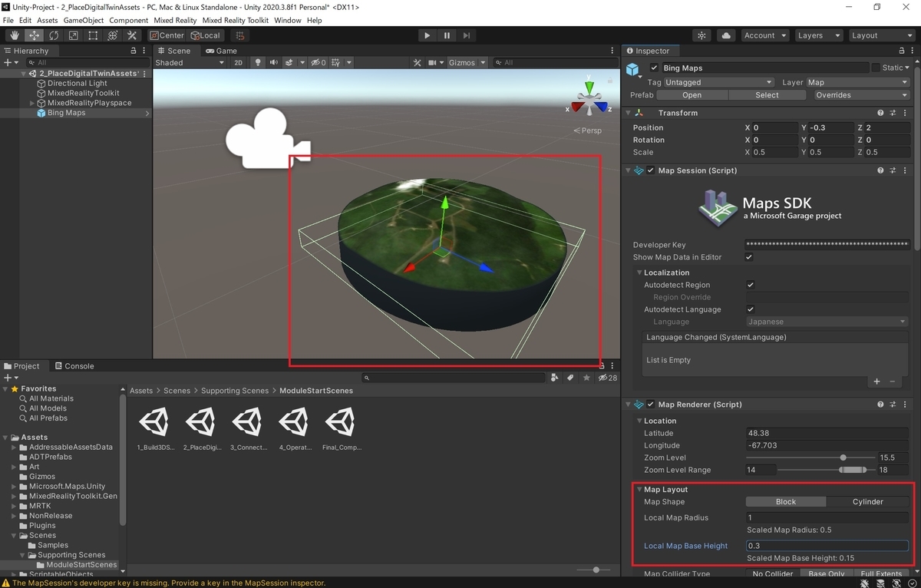
Task: Select the Move tool in the toolbar
Action: tap(35, 35)
